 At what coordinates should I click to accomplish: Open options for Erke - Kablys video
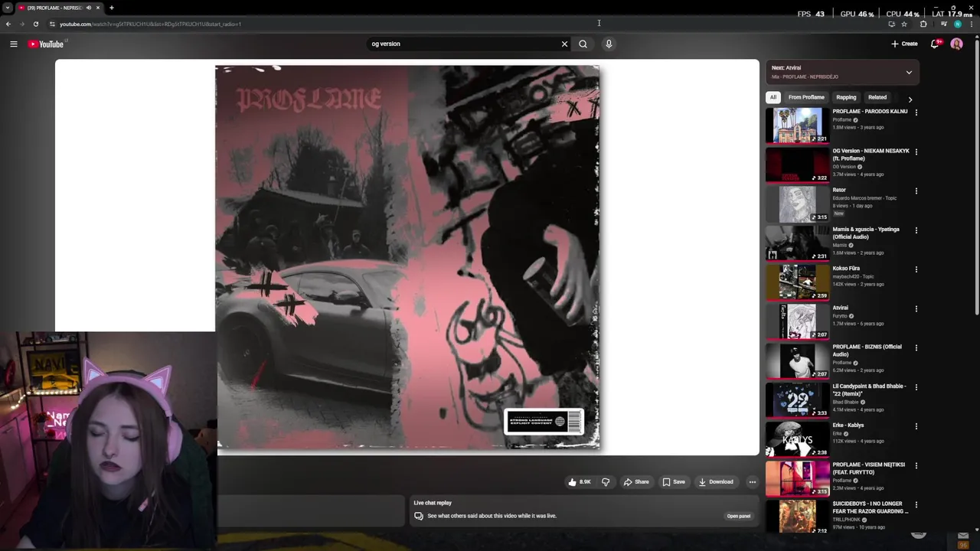(x=916, y=426)
